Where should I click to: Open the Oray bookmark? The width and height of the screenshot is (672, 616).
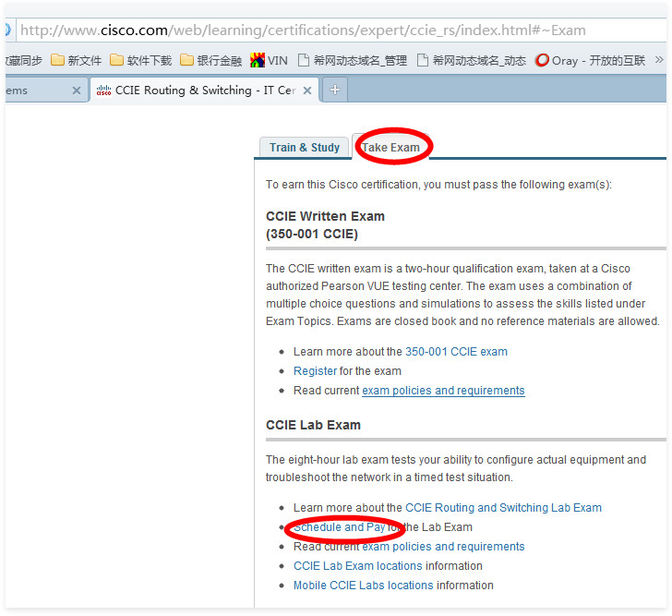pyautogui.click(x=590, y=60)
